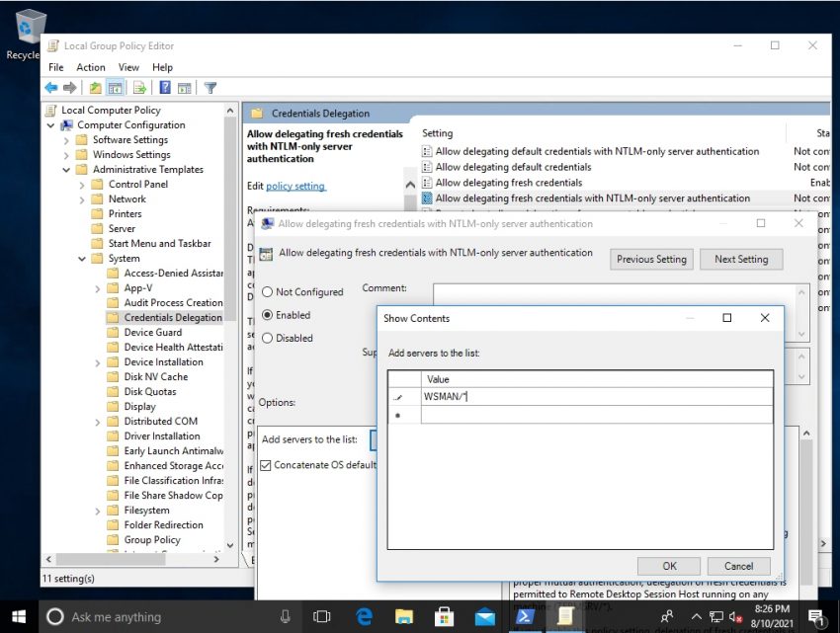Click the Filter icon in the toolbar

tap(210, 88)
